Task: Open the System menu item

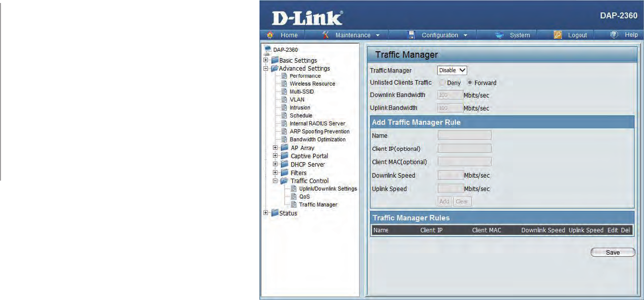Action: pyautogui.click(x=519, y=35)
